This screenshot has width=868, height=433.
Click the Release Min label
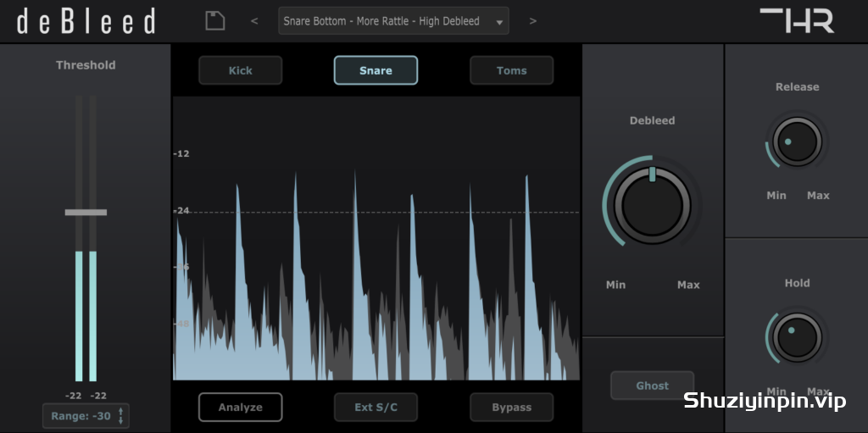776,195
